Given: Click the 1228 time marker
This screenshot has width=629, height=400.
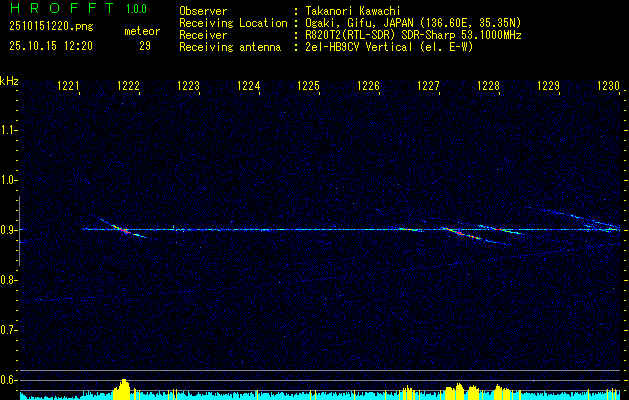Looking at the screenshot, I should coord(489,85).
